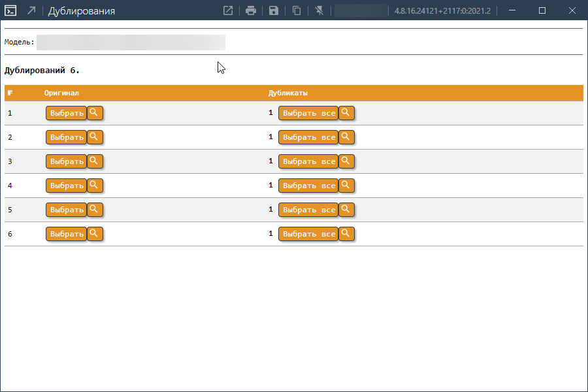Search duplicates magnifier in row 5

point(346,209)
